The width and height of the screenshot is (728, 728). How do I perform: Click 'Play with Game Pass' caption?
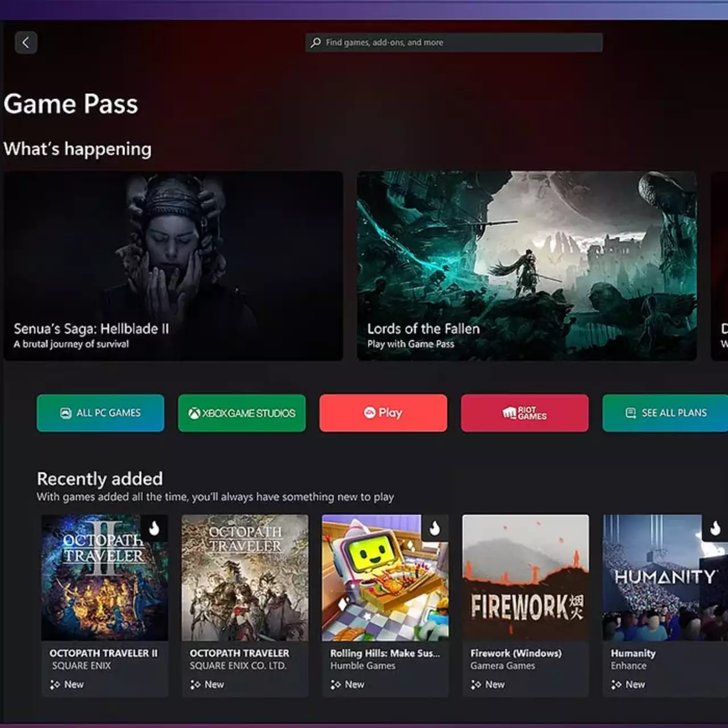411,344
